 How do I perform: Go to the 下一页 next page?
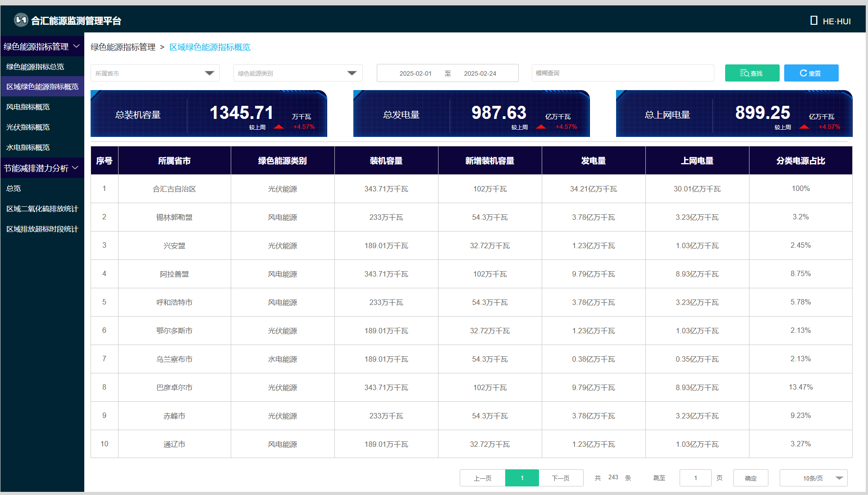(561, 478)
